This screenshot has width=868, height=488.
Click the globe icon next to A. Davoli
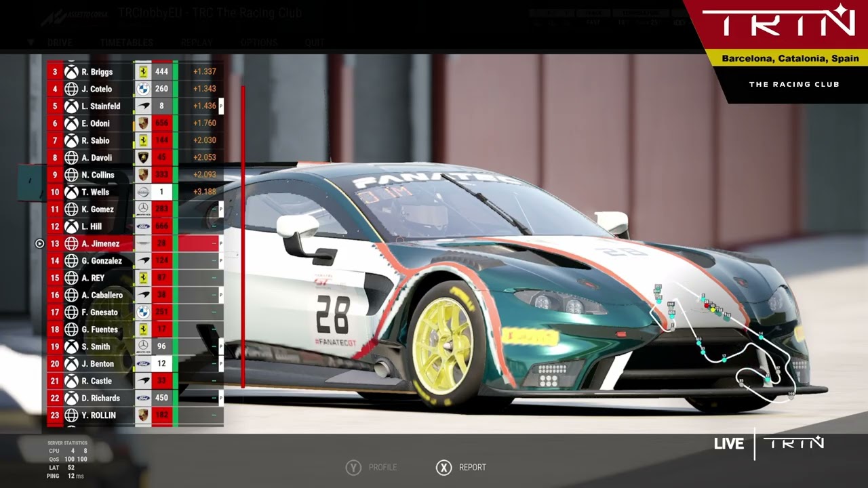tap(71, 158)
